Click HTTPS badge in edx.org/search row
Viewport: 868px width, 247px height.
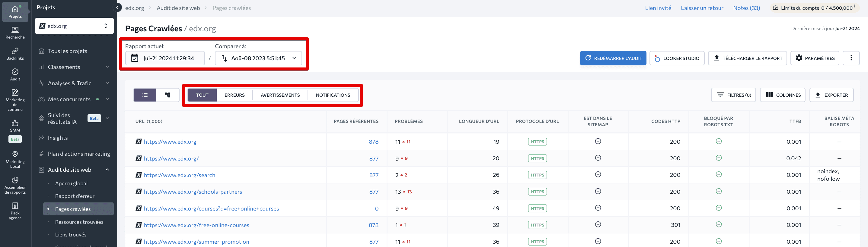[x=537, y=175]
